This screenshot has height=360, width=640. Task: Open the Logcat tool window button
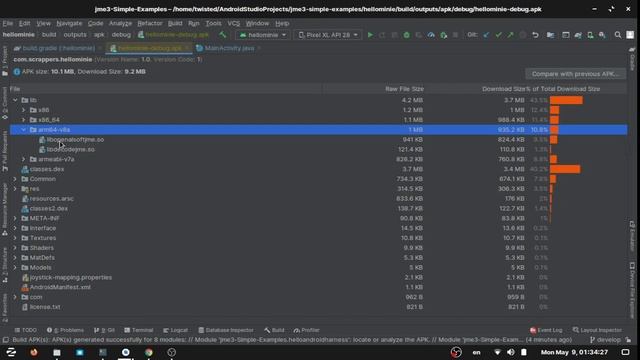176,330
